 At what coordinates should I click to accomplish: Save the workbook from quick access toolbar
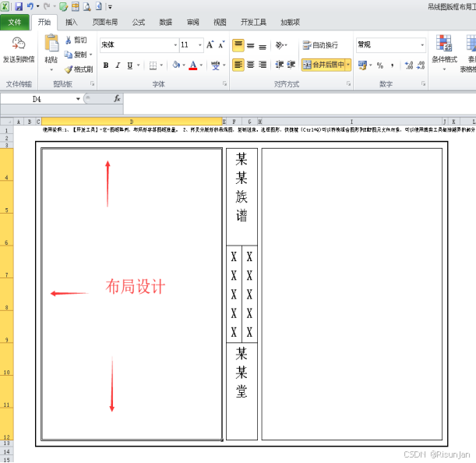coord(19,6)
